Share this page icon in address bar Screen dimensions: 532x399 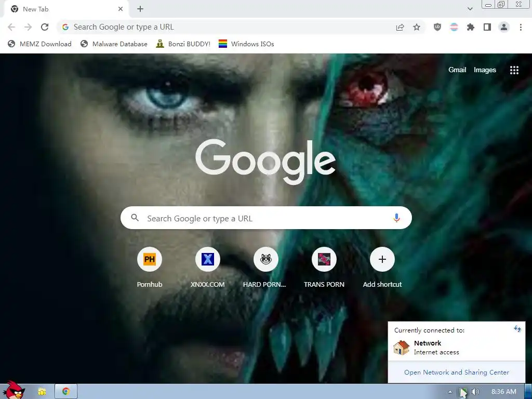click(400, 27)
